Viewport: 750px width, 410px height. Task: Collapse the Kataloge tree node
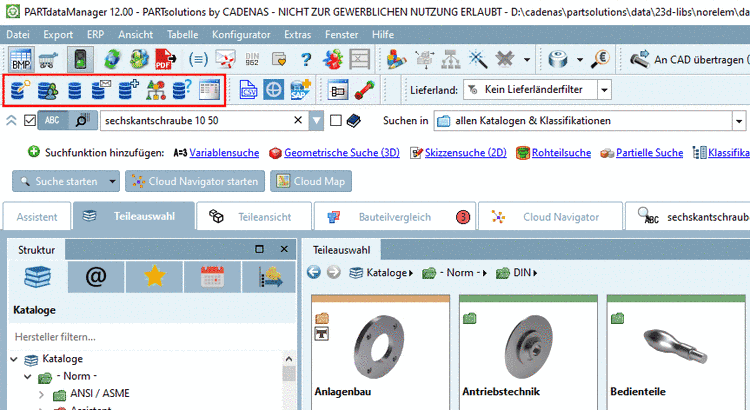[x=14, y=359]
